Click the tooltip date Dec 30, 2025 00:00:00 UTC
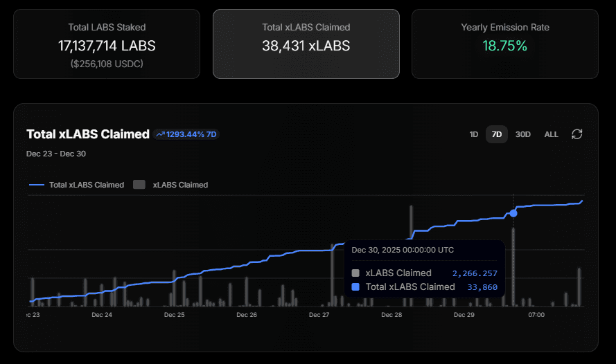 [403, 250]
